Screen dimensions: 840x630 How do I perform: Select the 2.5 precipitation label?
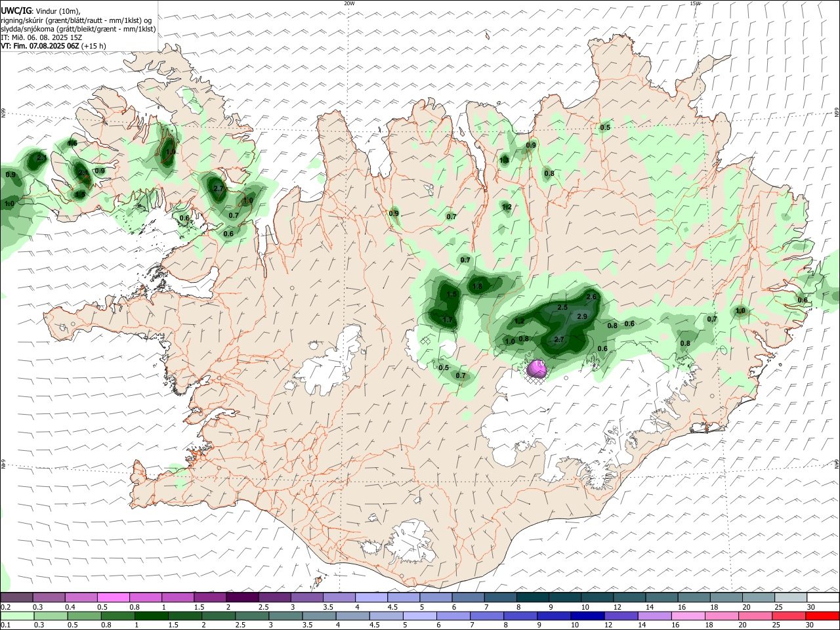(562, 307)
